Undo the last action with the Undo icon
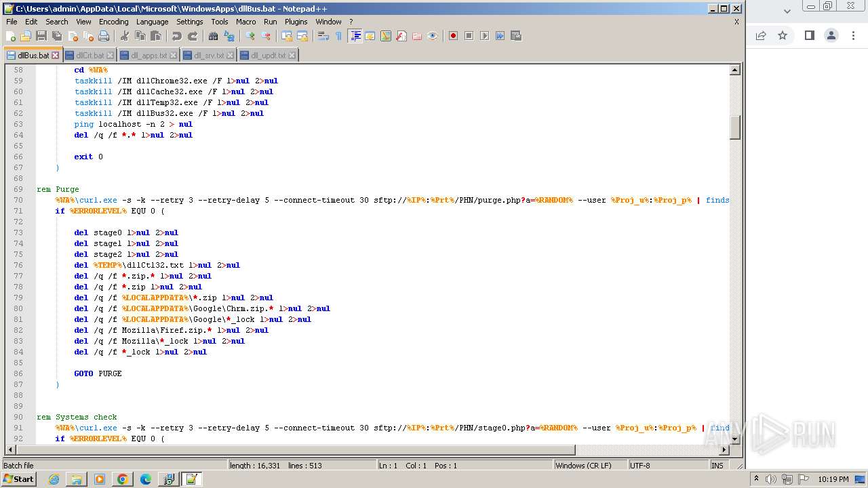Image resolution: width=868 pixels, height=488 pixels. tap(177, 36)
